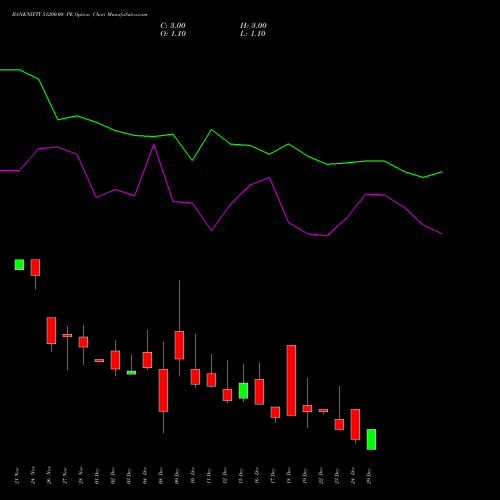Click the open value O: 1.10

click(x=173, y=34)
